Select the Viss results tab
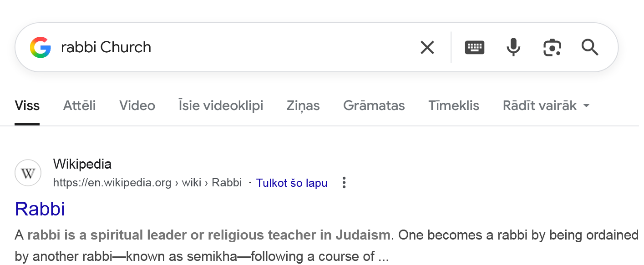This screenshot has height=265, width=644. (x=27, y=105)
